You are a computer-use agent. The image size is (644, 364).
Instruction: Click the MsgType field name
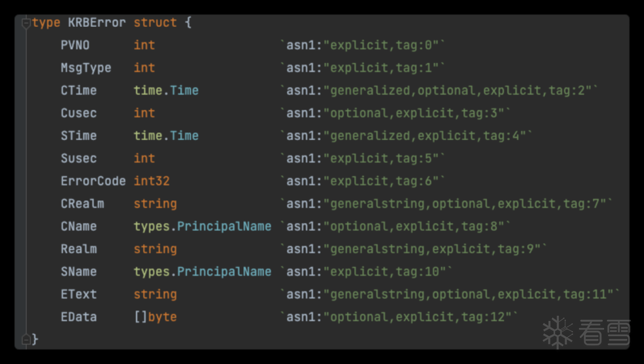[86, 68]
